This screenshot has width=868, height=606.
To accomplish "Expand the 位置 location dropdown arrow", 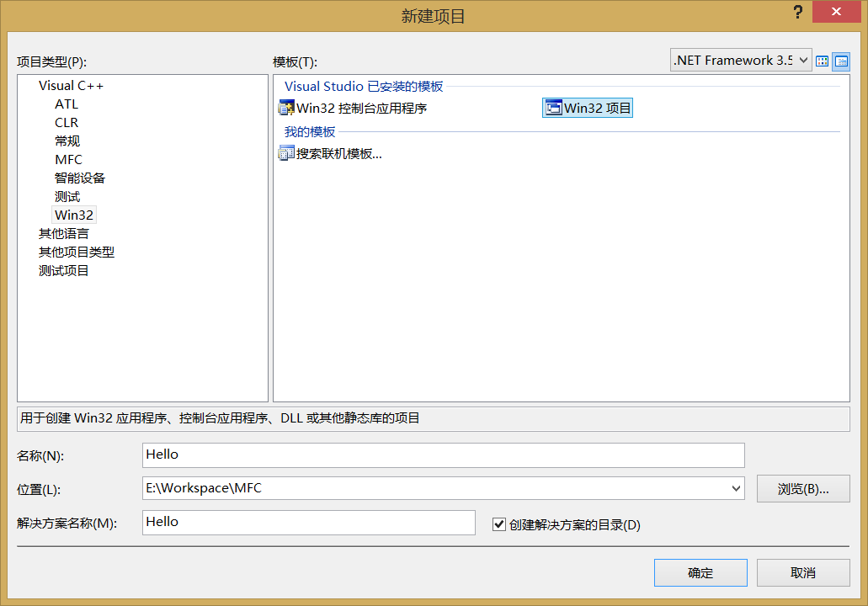I will point(736,488).
